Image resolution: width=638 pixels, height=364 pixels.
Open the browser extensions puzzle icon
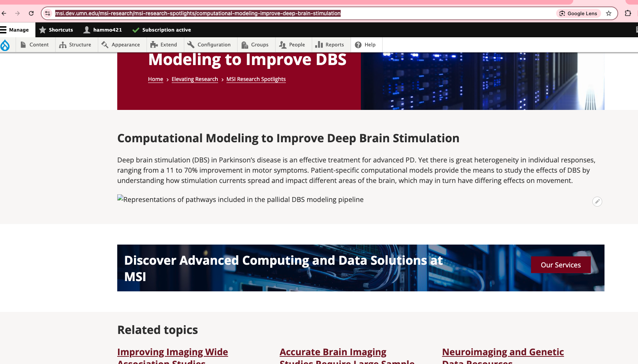628,13
